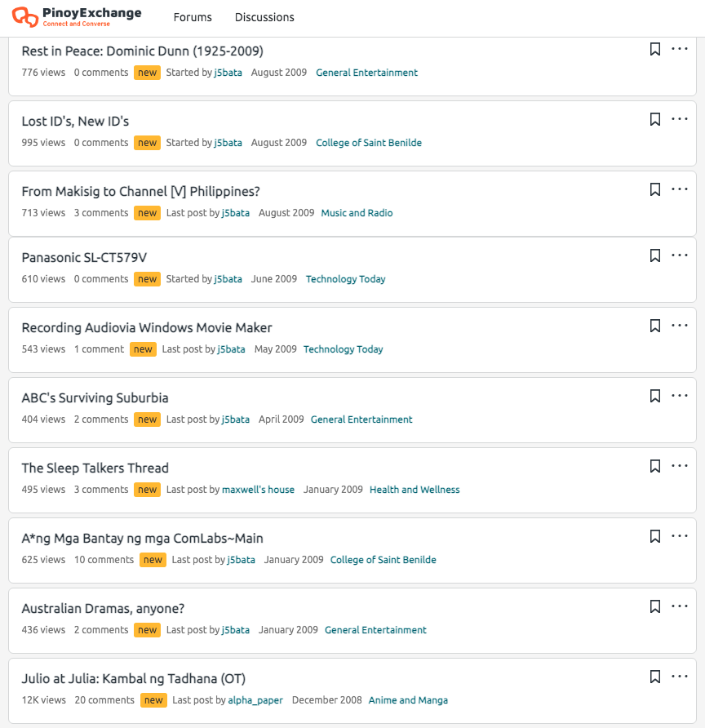Bookmark Julio at Julia: Kambal ng Tadhana thread

click(655, 677)
